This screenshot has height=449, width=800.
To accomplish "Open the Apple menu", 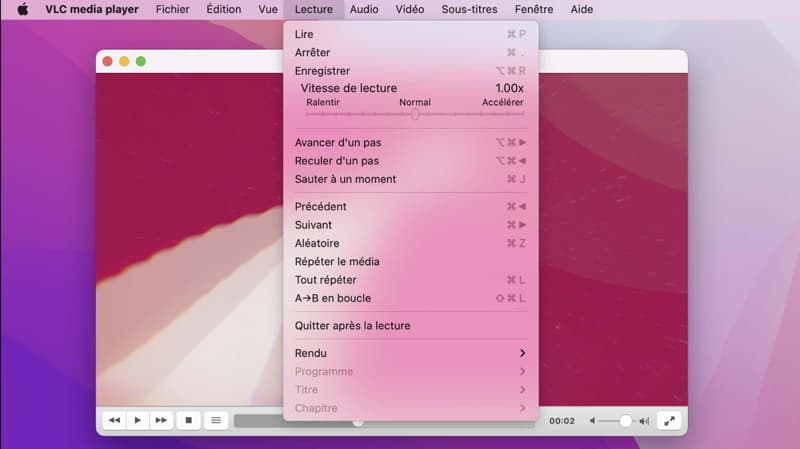I will pyautogui.click(x=22, y=9).
